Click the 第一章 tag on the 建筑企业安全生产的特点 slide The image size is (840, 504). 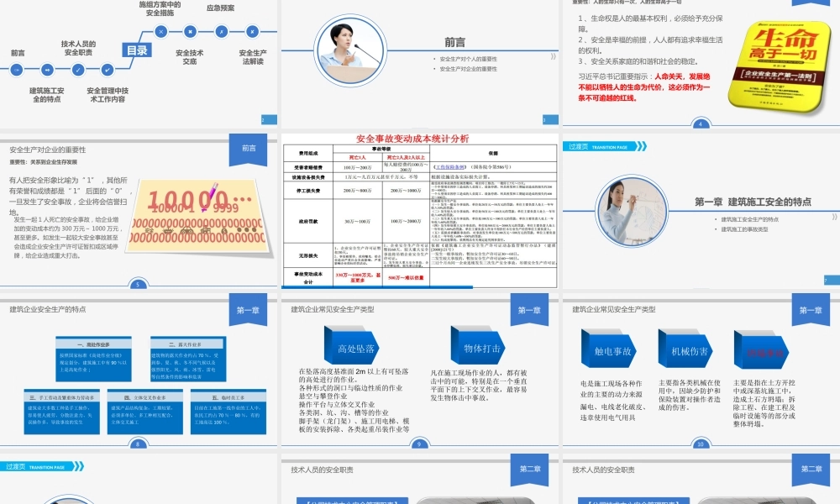248,310
